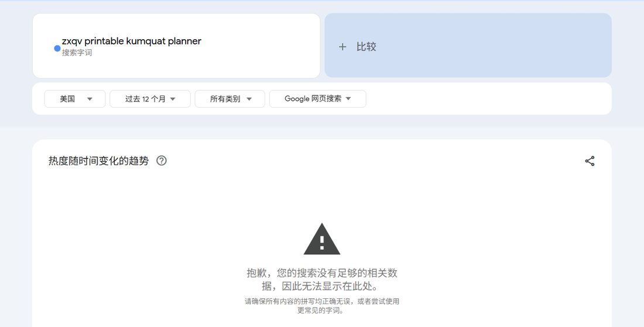This screenshot has width=644, height=327.
Task: Open help for 热度随时间变化的趋势
Action: [x=162, y=161]
